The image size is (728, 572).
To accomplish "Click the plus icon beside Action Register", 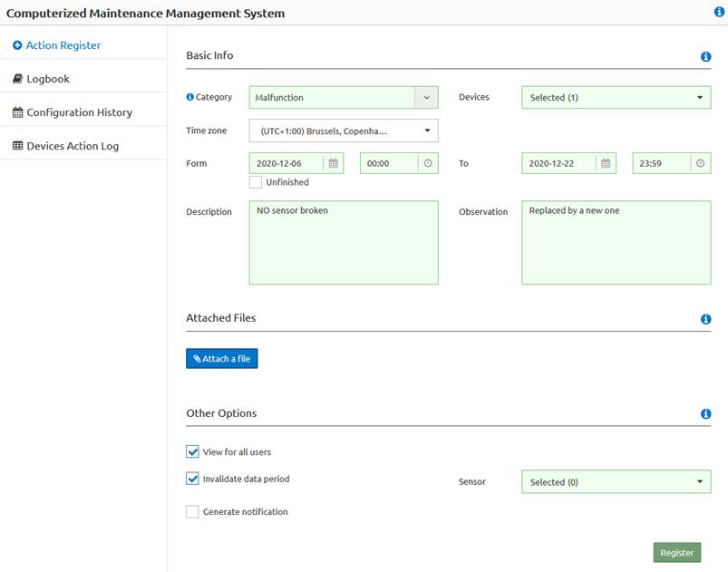I will point(17,45).
